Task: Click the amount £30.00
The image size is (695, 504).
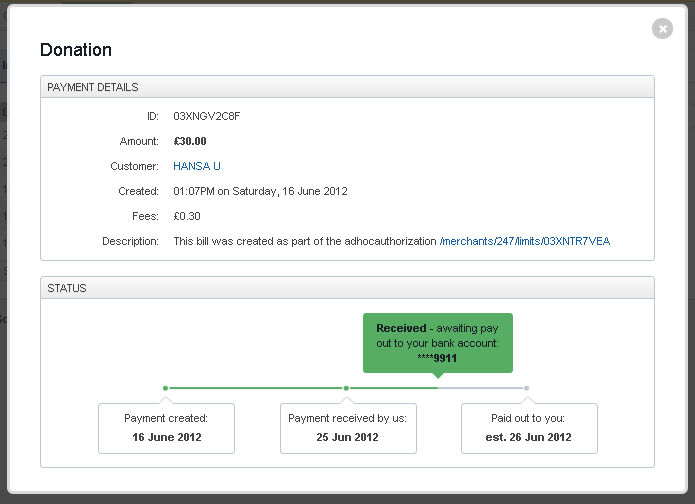Action: 190,141
